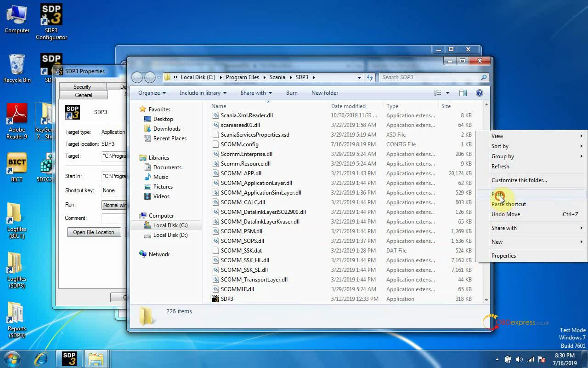588x368 pixels.
Task: Click the network signal tray icon
Action: pos(531,359)
